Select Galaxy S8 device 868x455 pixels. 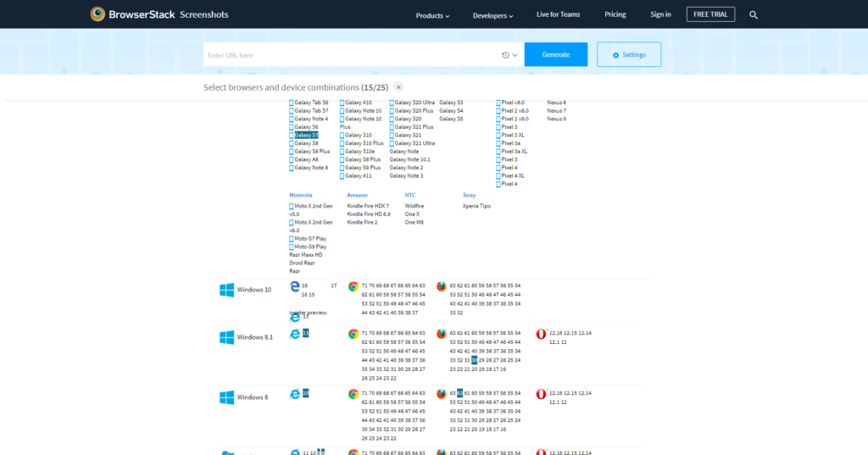[x=306, y=143]
